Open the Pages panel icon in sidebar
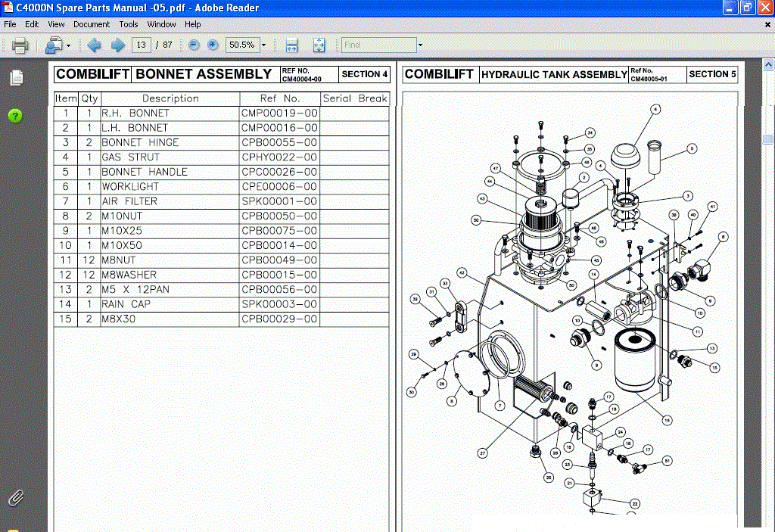 click(16, 76)
